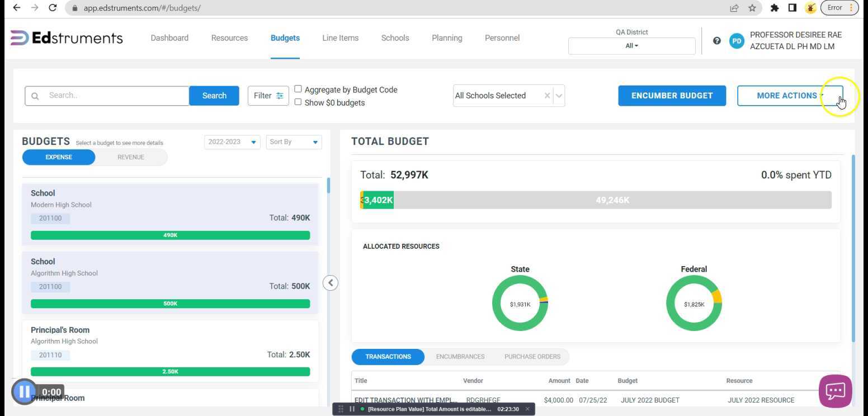Screen dimensions: 868x416
Task: Go to Line Items tab
Action: coord(340,38)
